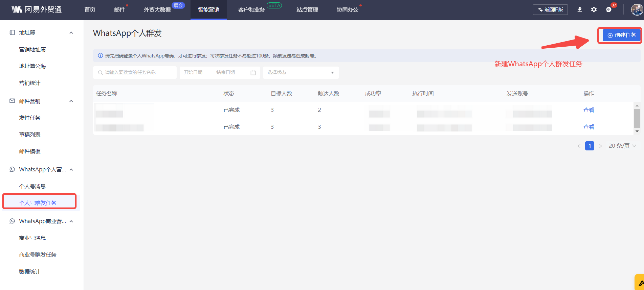
Task: Click the table vertical scrollbar thumb
Action: click(637, 118)
